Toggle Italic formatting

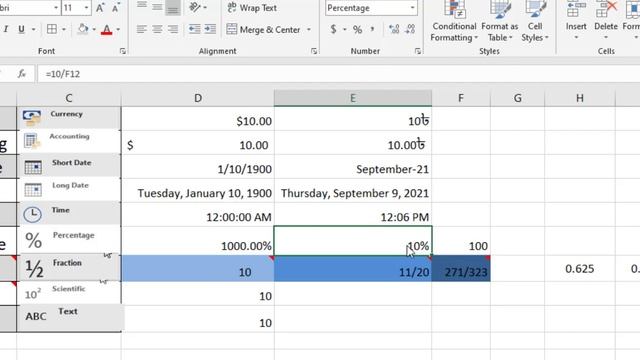point(6,29)
